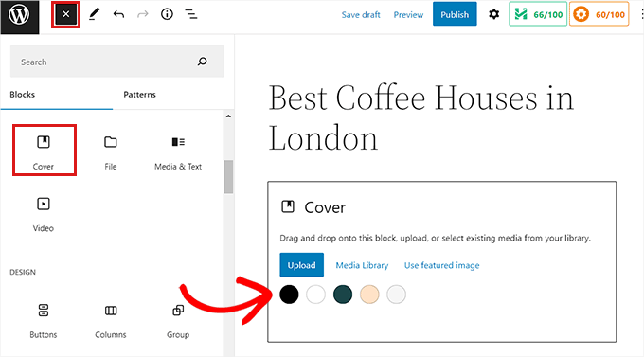The height and width of the screenshot is (357, 644).
Task: Save the post as draft
Action: [x=361, y=15]
